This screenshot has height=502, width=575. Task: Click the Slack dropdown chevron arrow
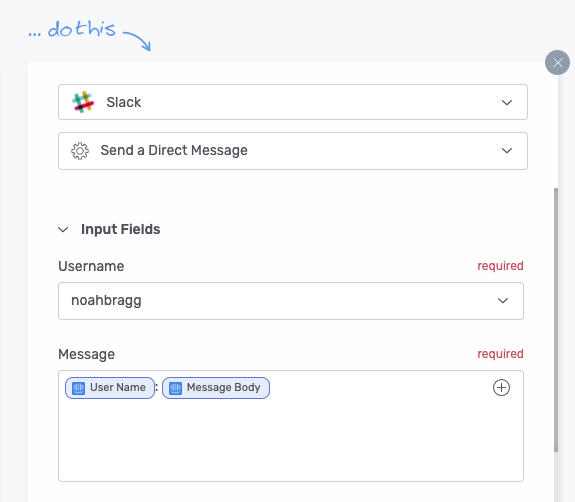click(x=507, y=102)
